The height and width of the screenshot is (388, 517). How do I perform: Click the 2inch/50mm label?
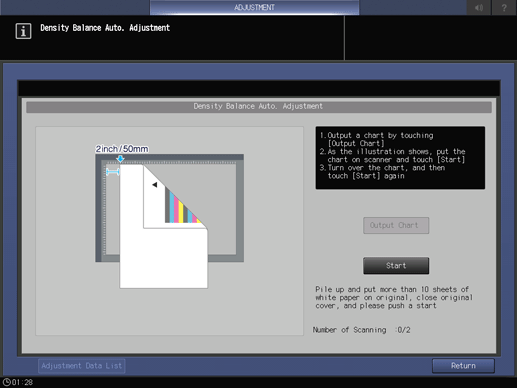pyautogui.click(x=122, y=149)
